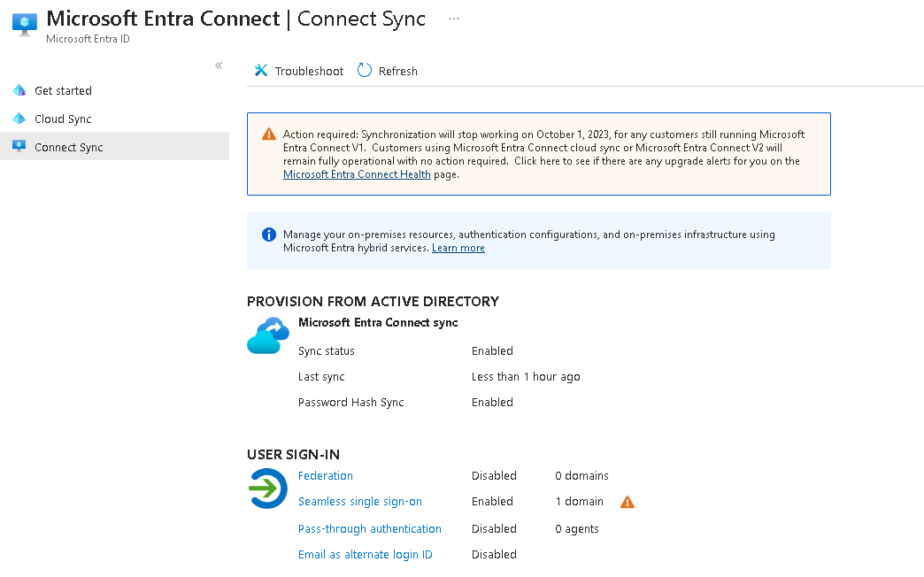Click the user sign-in arrow icon
Viewport: 924px width, 577px height.
pyautogui.click(x=267, y=489)
